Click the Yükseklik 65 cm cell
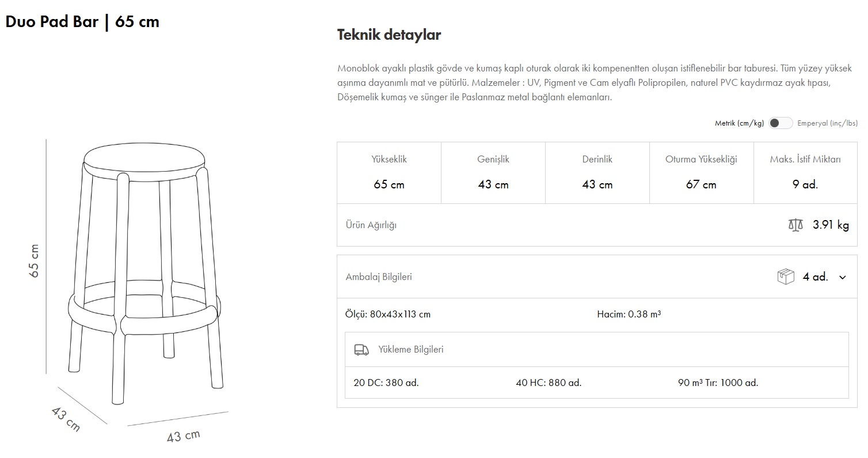This screenshot has width=868, height=458. (389, 173)
